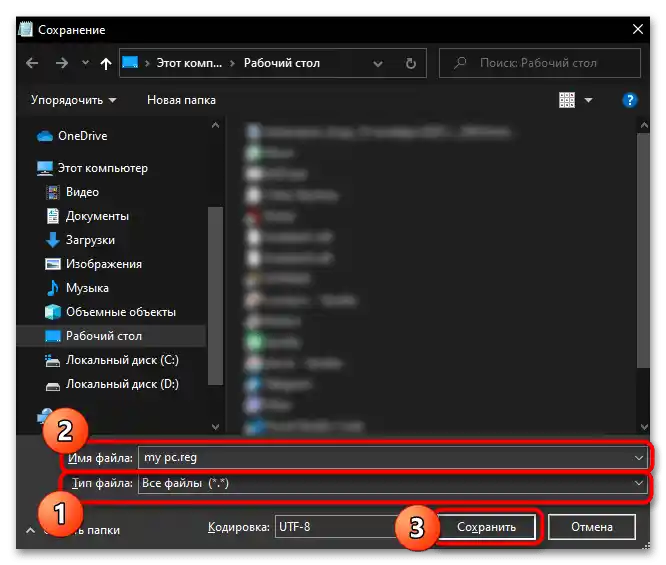This screenshot has width=666, height=565.
Task: Open 'Локальный диск (D:)' in sidebar
Action: click(122, 384)
